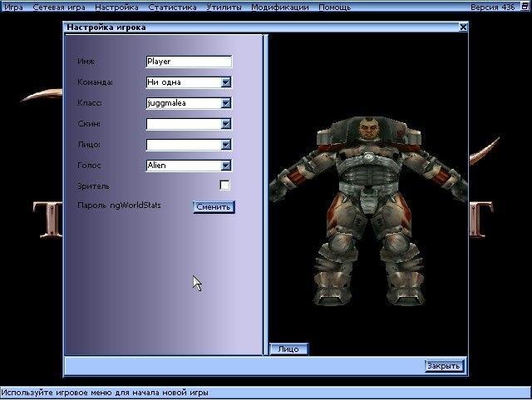532x401 pixels.
Task: Open the Сетевая игра menu
Action: click(59, 7)
